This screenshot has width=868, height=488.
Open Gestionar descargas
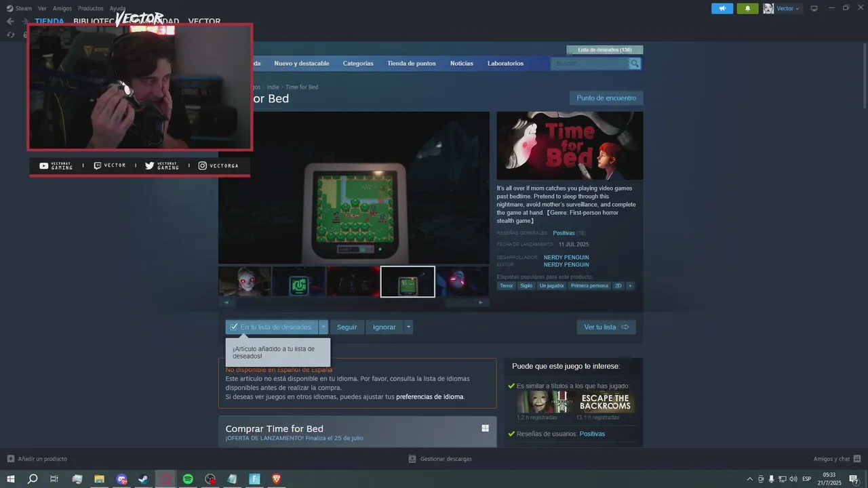[440, 459]
